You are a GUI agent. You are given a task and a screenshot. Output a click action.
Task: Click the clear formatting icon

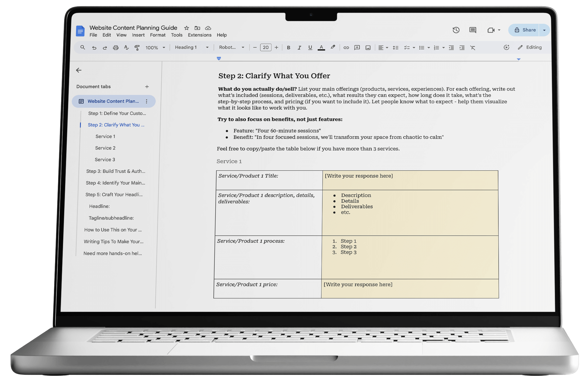(x=473, y=48)
